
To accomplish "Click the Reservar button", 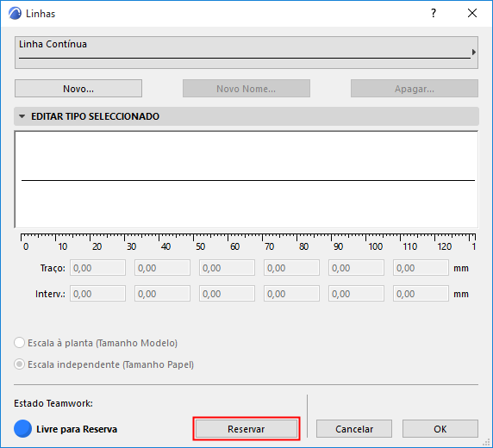I will click(246, 429).
